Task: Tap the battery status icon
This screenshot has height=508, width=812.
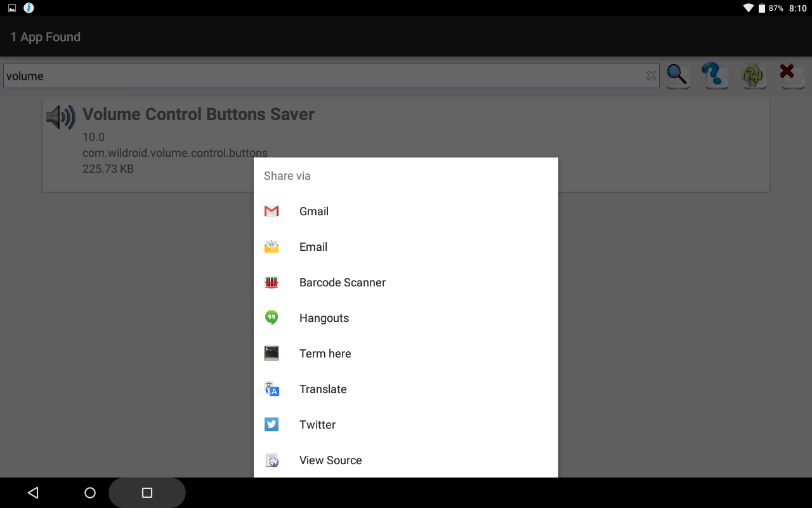Action: point(762,8)
